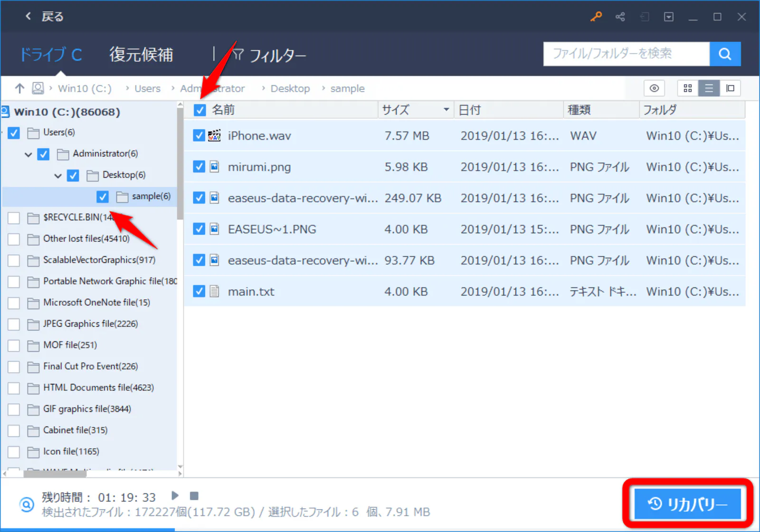Click the computer icon in breadcrumb
This screenshot has height=532, width=760.
click(x=38, y=88)
